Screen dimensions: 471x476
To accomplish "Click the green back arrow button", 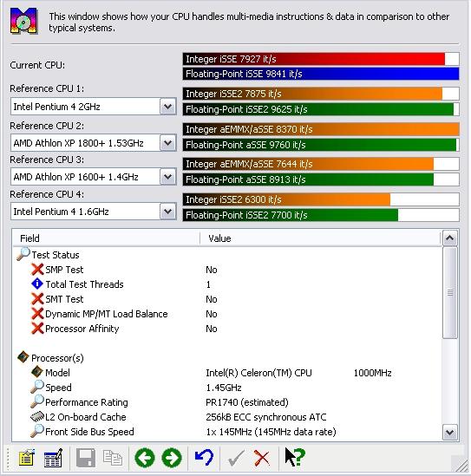I will [x=145, y=458].
